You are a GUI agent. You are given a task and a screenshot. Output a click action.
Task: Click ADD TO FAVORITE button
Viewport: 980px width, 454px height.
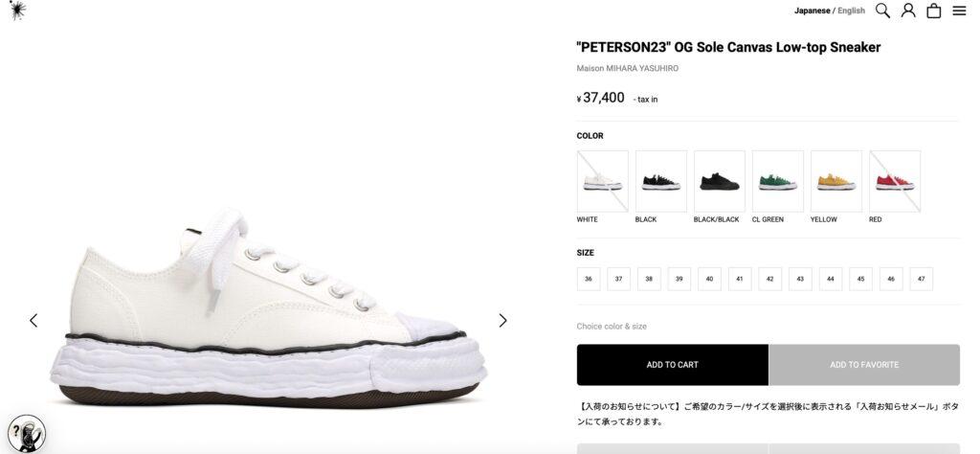click(x=864, y=365)
